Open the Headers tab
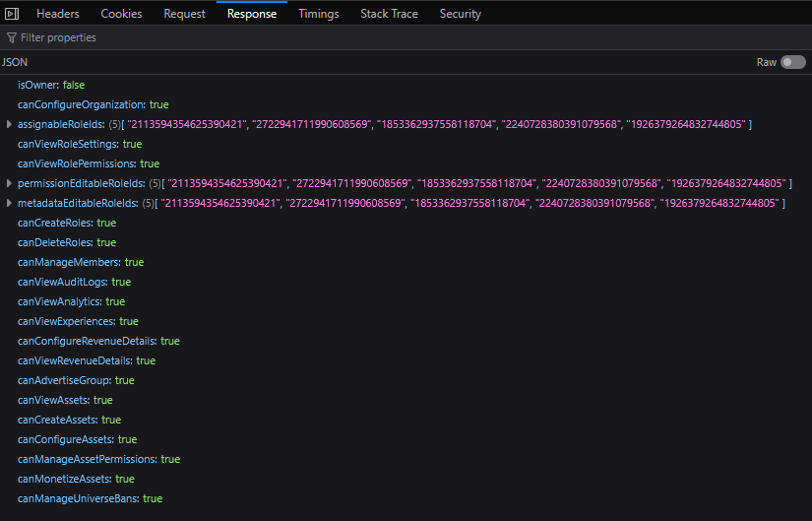Screen dimensions: 812x521 (57, 14)
